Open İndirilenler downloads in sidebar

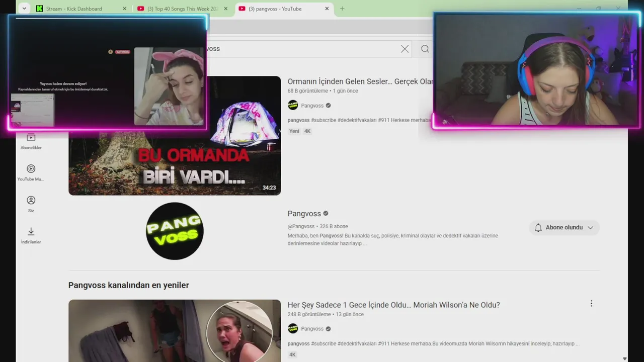(31, 235)
